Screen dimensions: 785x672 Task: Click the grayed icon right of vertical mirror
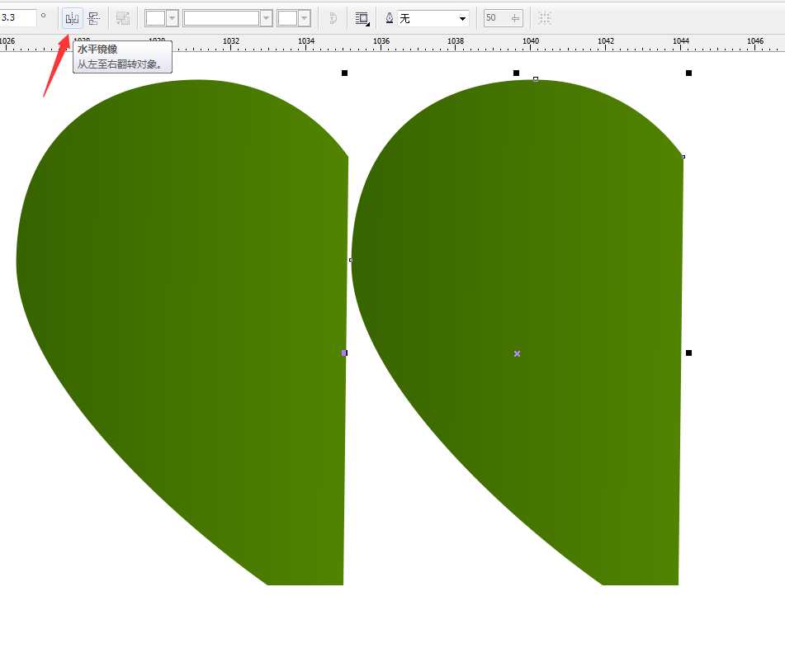123,18
